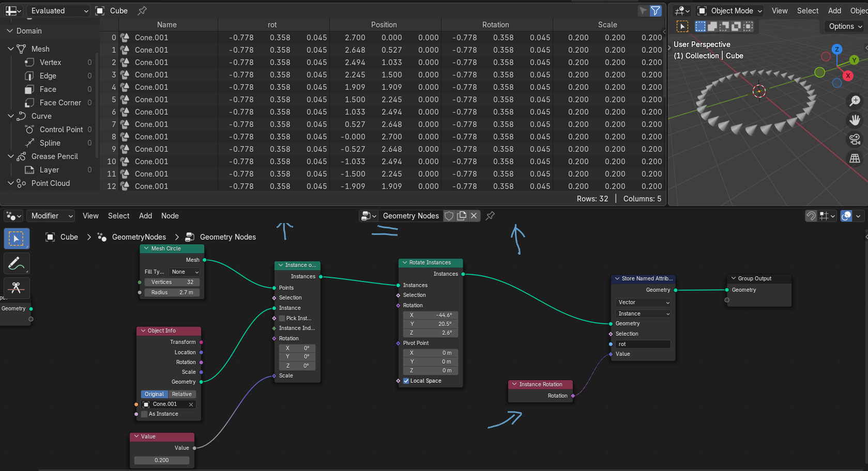Screen dimensions: 868x471
Task: Open Fill Type None dropdown
Action: tap(185, 272)
